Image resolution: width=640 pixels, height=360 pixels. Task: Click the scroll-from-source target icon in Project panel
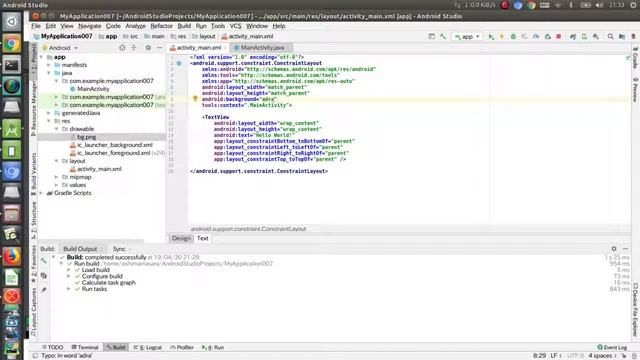(122, 48)
